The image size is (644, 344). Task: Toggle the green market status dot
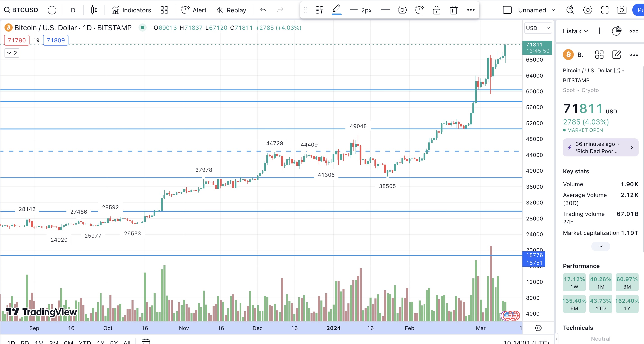click(x=142, y=28)
